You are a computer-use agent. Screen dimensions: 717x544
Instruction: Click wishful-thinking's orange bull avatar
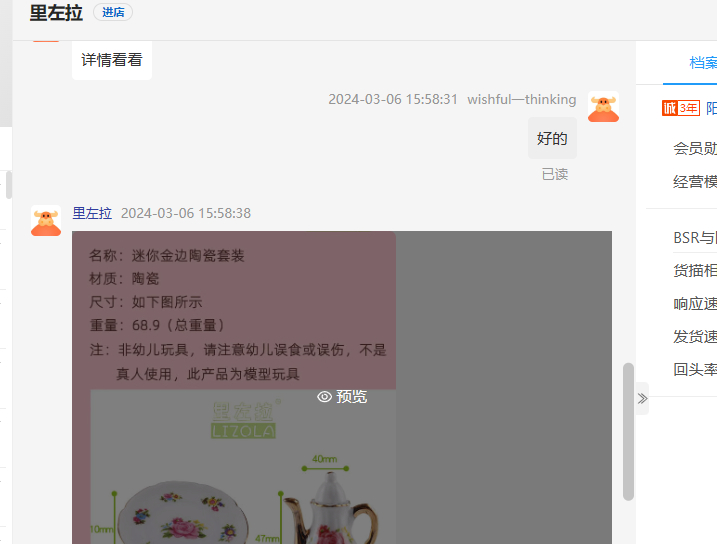[x=603, y=107]
